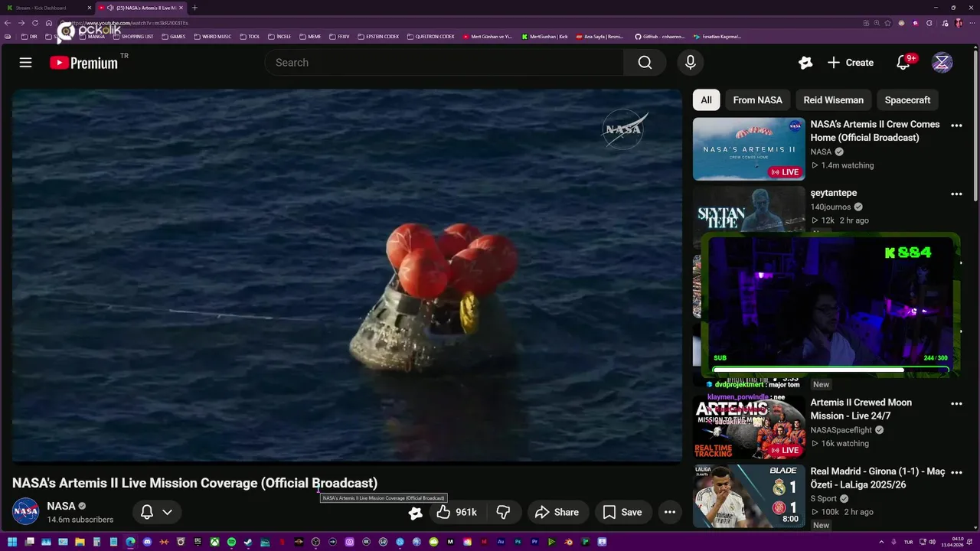The image size is (980, 551).
Task: Click the sparkle Ask icon beside Create
Action: [x=805, y=63]
